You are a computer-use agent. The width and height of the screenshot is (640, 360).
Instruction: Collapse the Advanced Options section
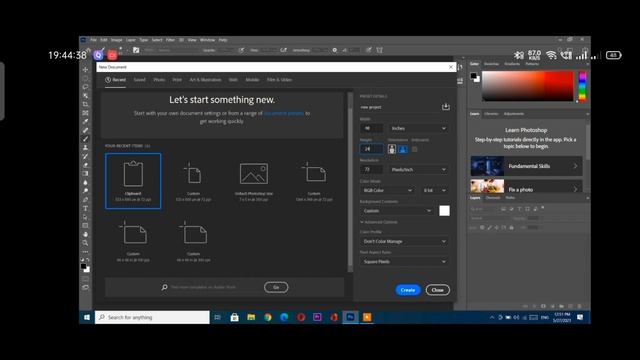379,222
